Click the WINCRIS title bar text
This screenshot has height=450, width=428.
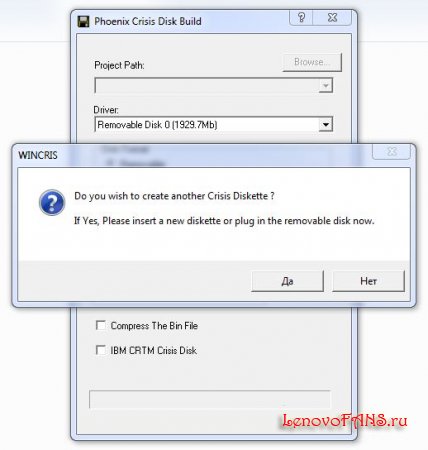tap(38, 155)
